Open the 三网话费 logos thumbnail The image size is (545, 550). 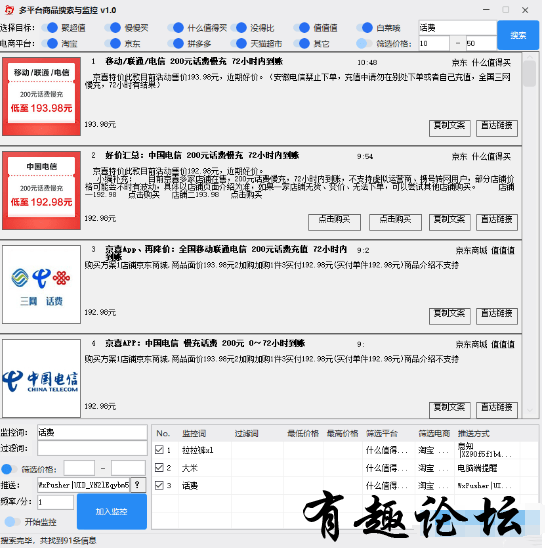(x=41, y=284)
